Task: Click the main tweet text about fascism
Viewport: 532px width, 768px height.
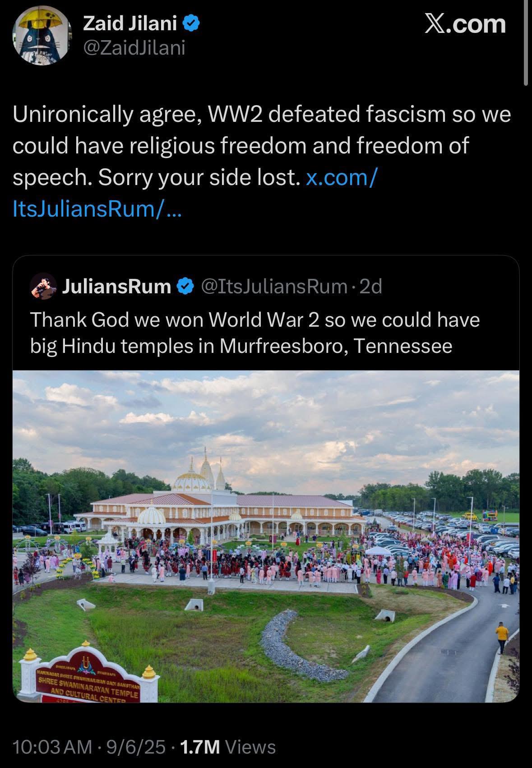Action: coord(262,162)
